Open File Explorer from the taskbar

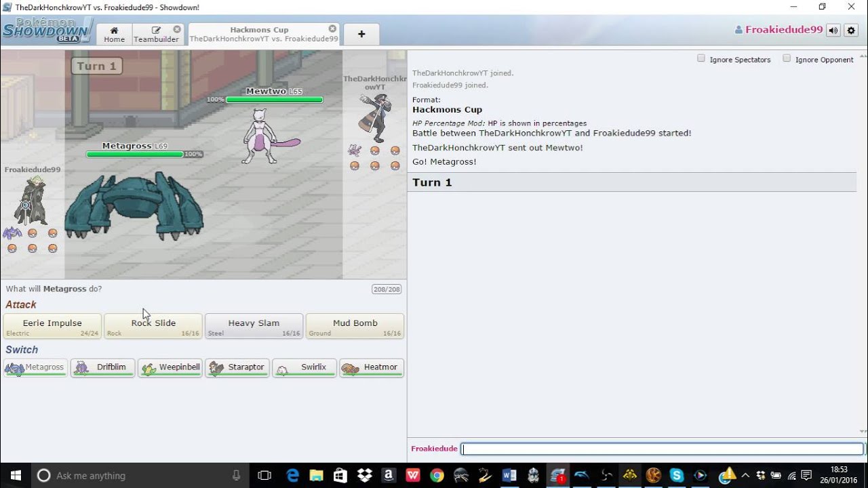tap(317, 476)
